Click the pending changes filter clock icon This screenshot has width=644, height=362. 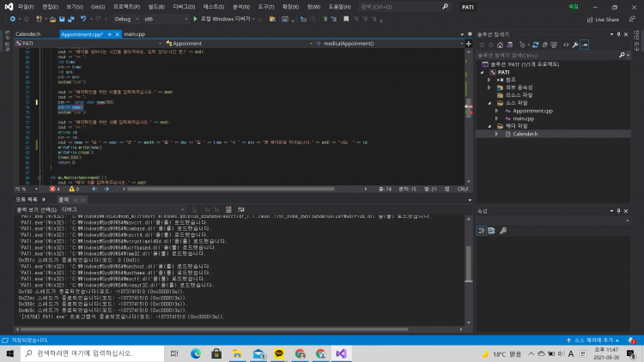click(x=522, y=45)
